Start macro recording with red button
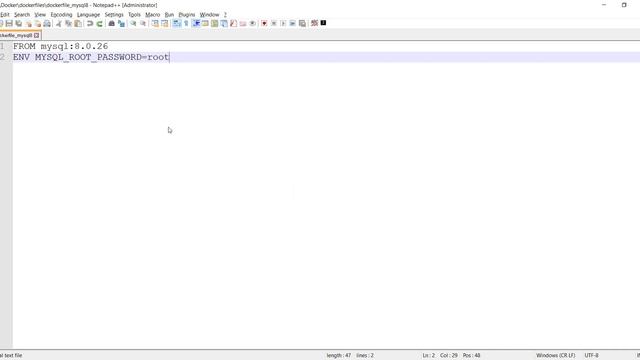This screenshot has height=360, width=640. [264, 24]
